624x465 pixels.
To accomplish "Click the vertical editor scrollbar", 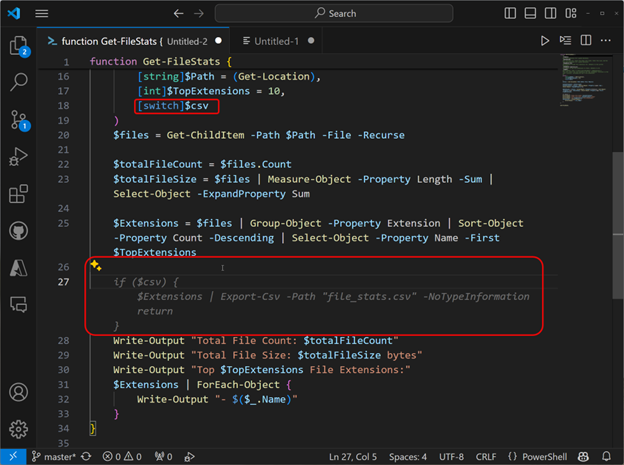I will [618, 225].
